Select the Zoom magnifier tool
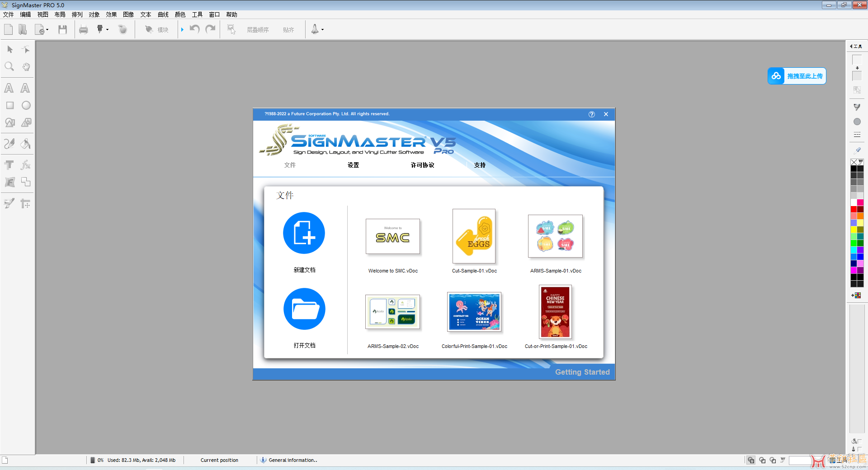The image size is (868, 470). point(9,67)
